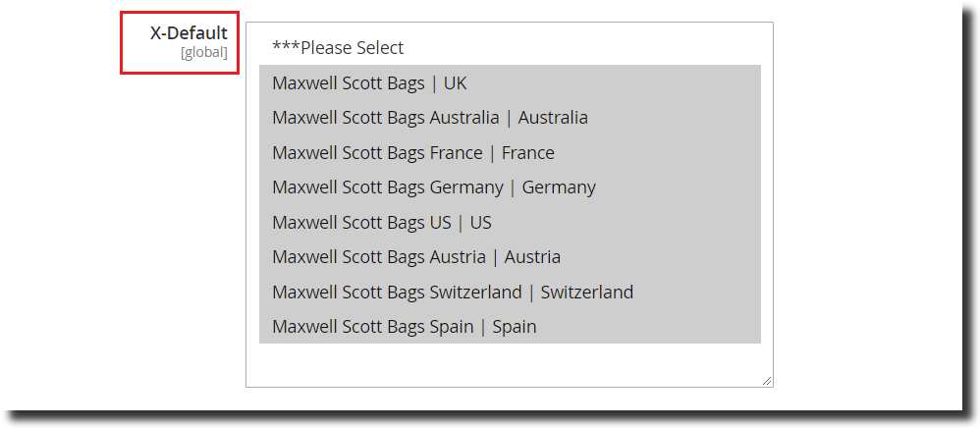Click the "Switzerland" store view name after the pipe
This screenshot has height=428, width=980.
587,293
